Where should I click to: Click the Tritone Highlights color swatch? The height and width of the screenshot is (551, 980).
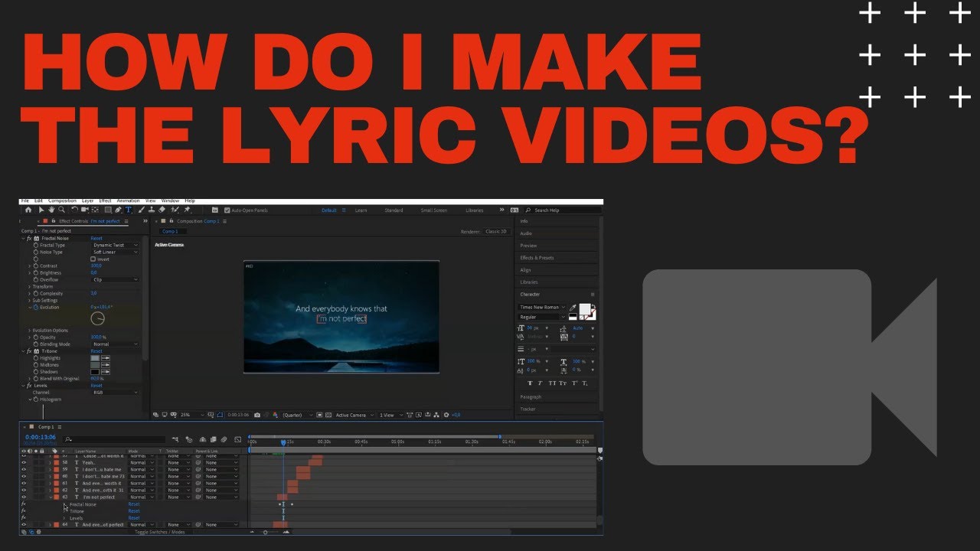click(95, 358)
